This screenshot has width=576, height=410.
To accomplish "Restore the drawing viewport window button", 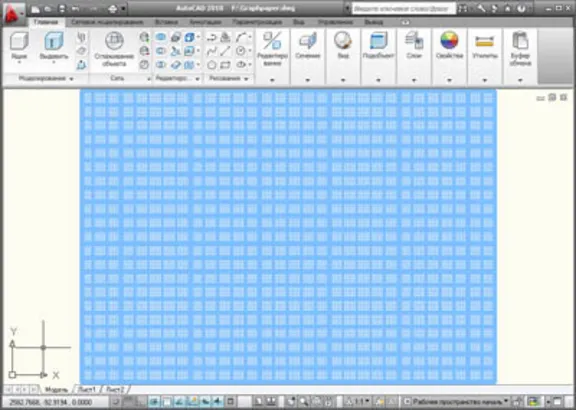I will (x=552, y=97).
